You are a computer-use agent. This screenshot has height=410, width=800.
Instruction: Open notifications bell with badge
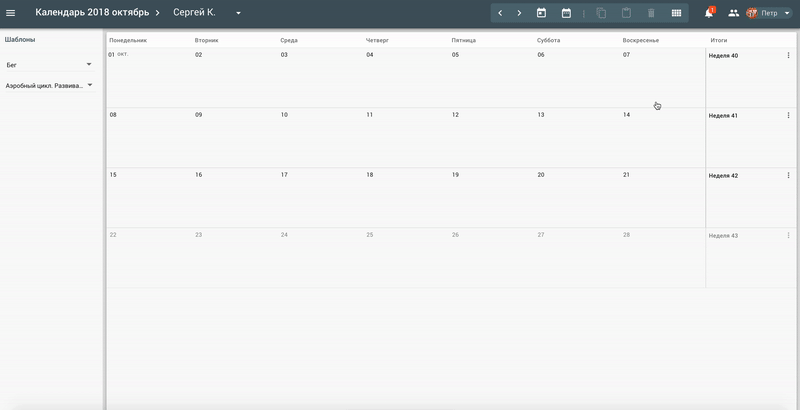(x=709, y=13)
